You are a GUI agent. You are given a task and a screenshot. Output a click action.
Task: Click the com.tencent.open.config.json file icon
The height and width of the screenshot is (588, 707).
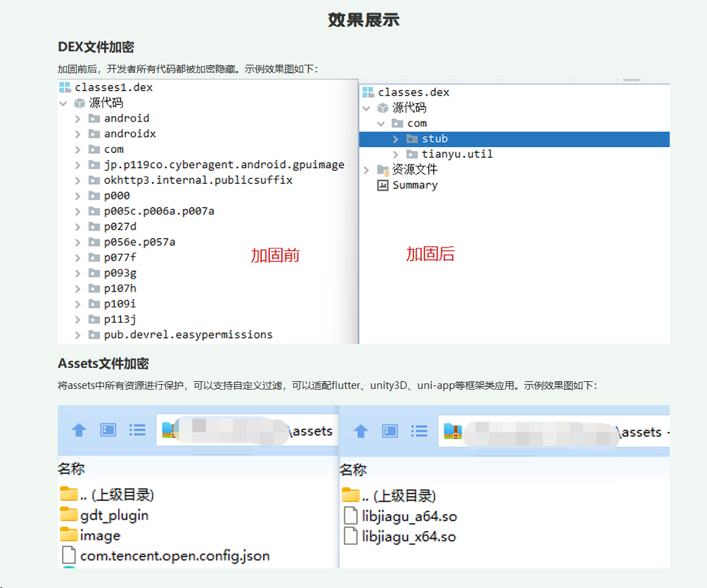point(68,555)
